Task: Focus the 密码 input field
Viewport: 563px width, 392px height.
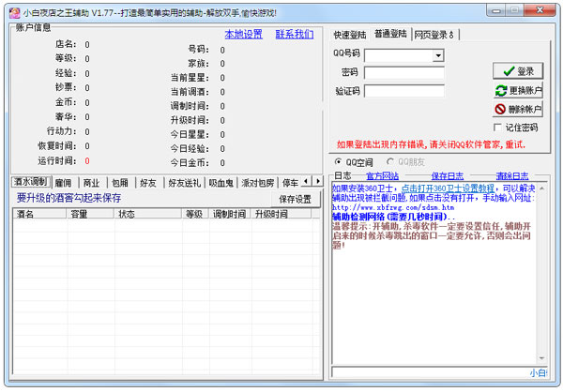Action: (404, 73)
